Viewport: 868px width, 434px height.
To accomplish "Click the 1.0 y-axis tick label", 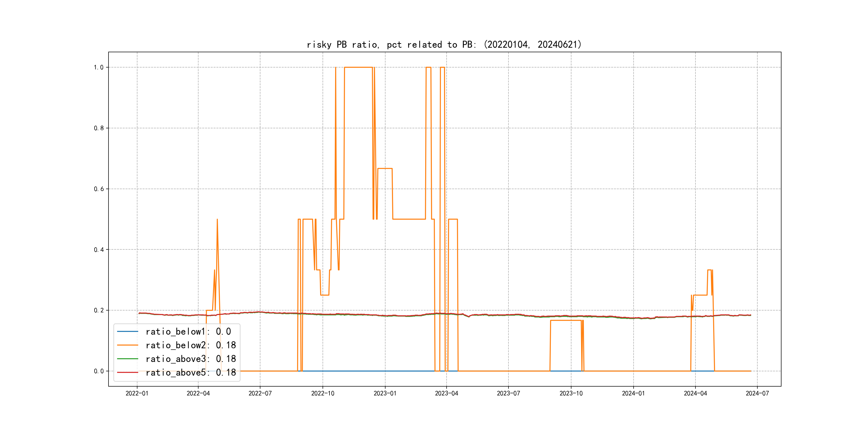I will [98, 68].
